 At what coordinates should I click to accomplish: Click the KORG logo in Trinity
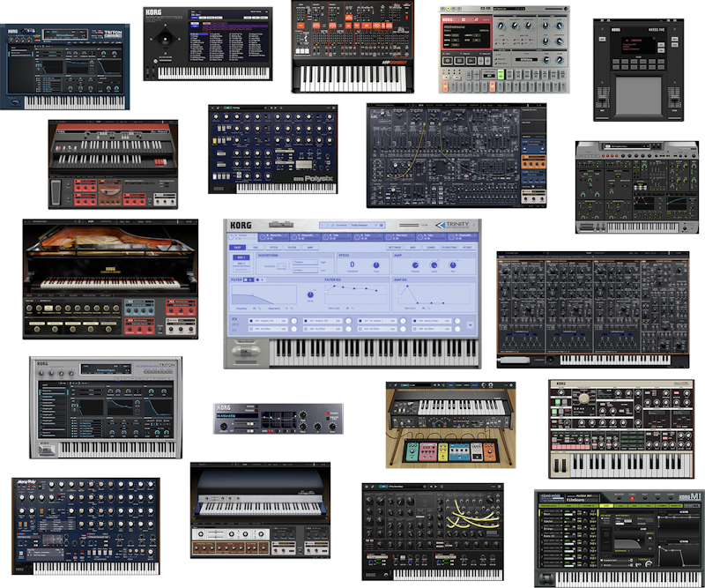(241, 226)
